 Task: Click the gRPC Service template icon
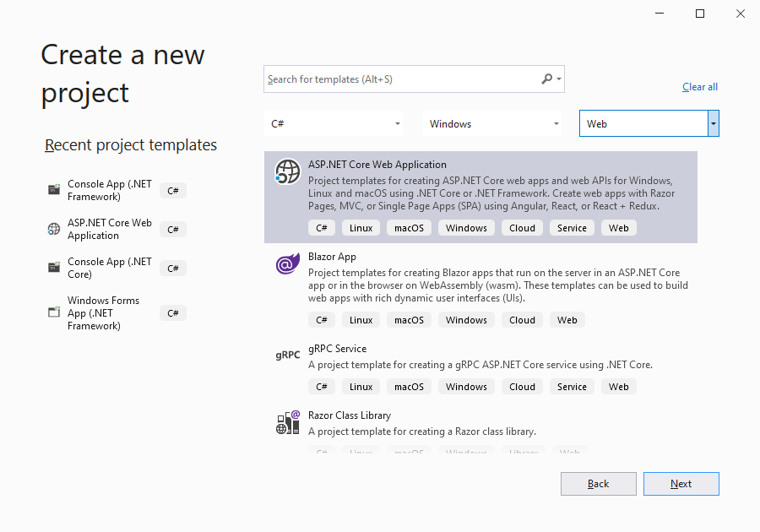288,356
